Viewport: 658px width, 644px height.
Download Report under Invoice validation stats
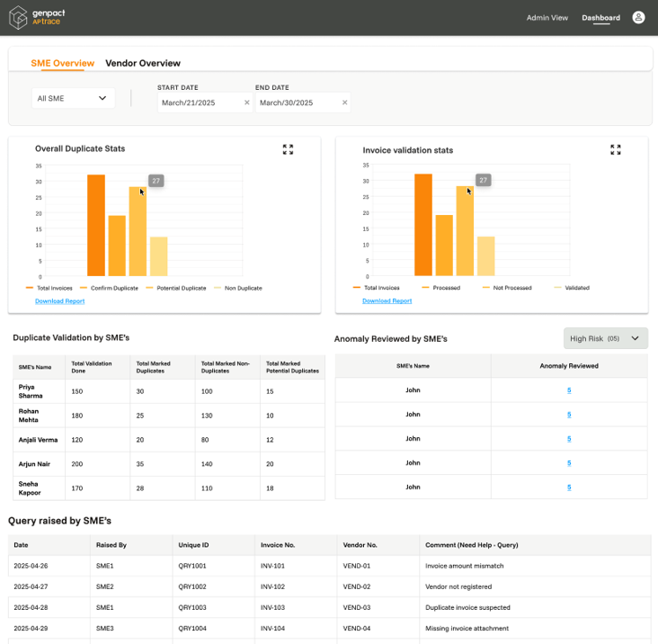click(387, 300)
